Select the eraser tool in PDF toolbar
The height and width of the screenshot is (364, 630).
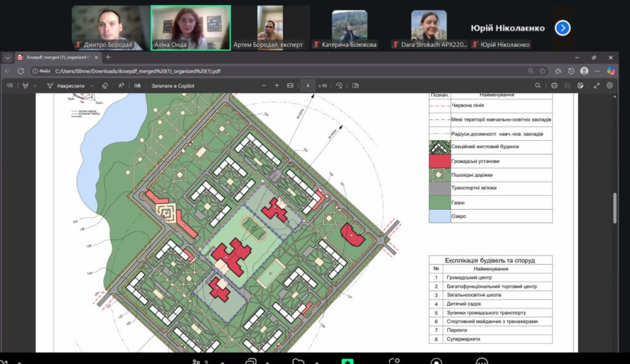pos(104,85)
